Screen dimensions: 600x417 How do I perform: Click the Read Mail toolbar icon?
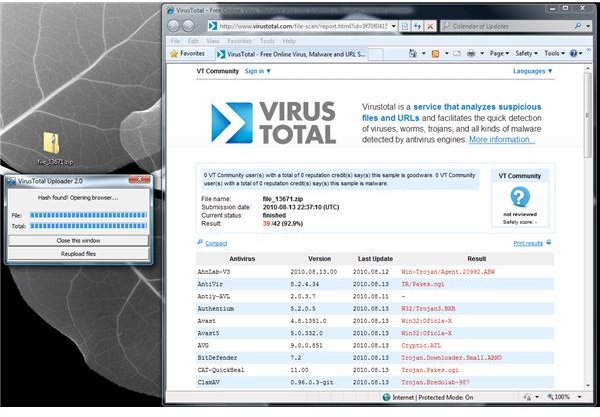coord(457,54)
